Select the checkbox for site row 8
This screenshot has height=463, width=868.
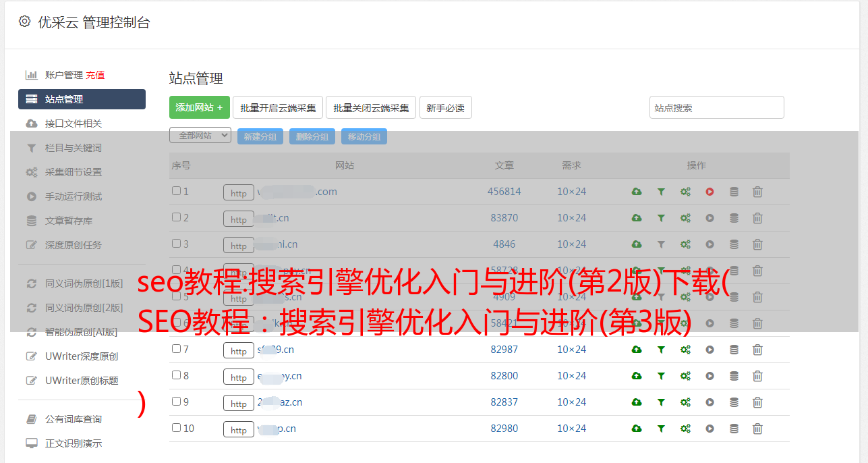(x=176, y=375)
